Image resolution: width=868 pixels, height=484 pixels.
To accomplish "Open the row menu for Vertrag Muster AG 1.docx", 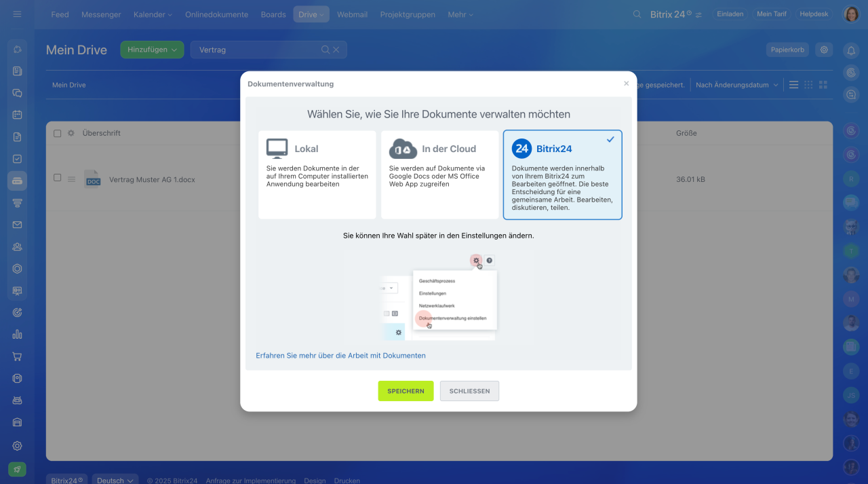I will [71, 179].
